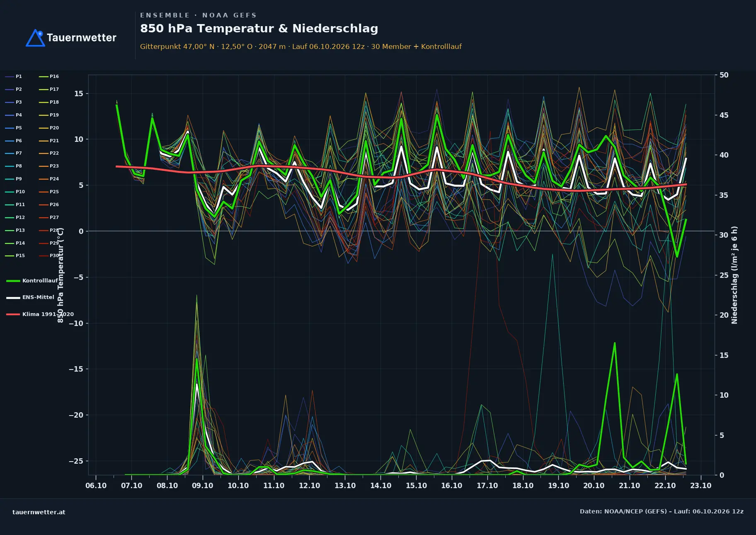The image size is (756, 535).
Task: Click the 08.10 date label on x-axis
Action: tap(167, 486)
